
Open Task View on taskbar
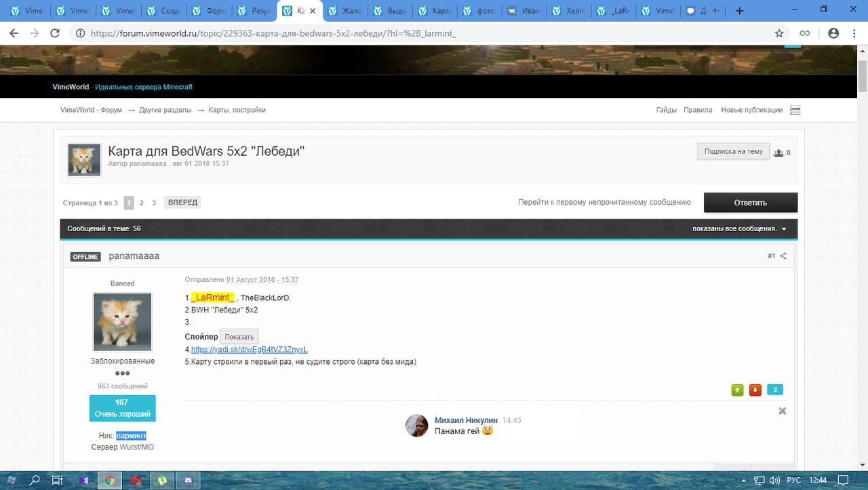coord(58,481)
